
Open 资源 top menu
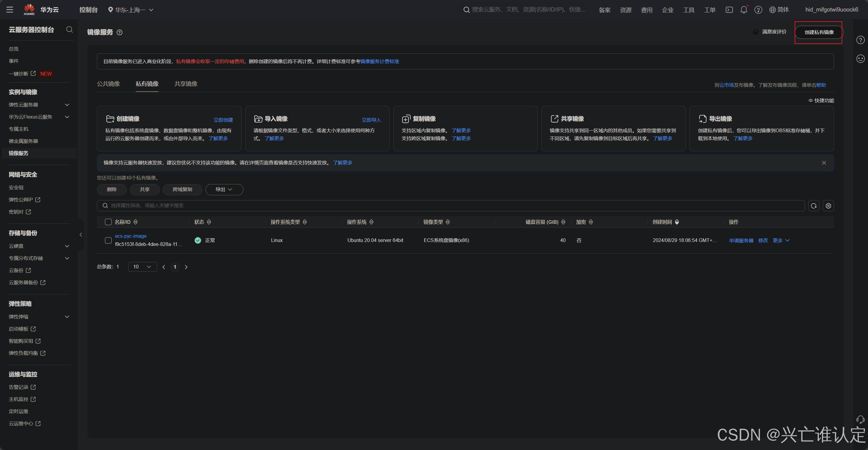click(x=626, y=10)
